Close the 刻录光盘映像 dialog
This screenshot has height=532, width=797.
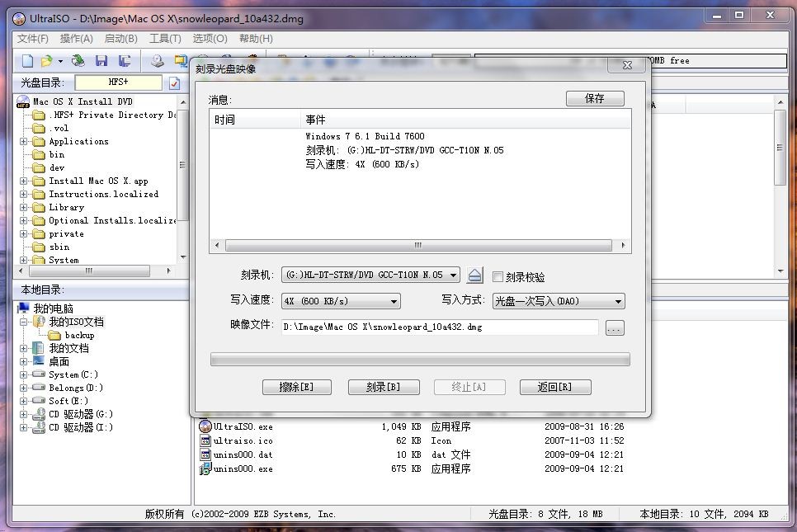pyautogui.click(x=627, y=65)
